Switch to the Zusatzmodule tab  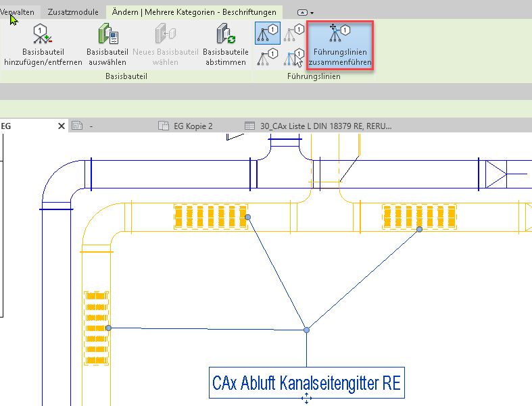pos(72,12)
